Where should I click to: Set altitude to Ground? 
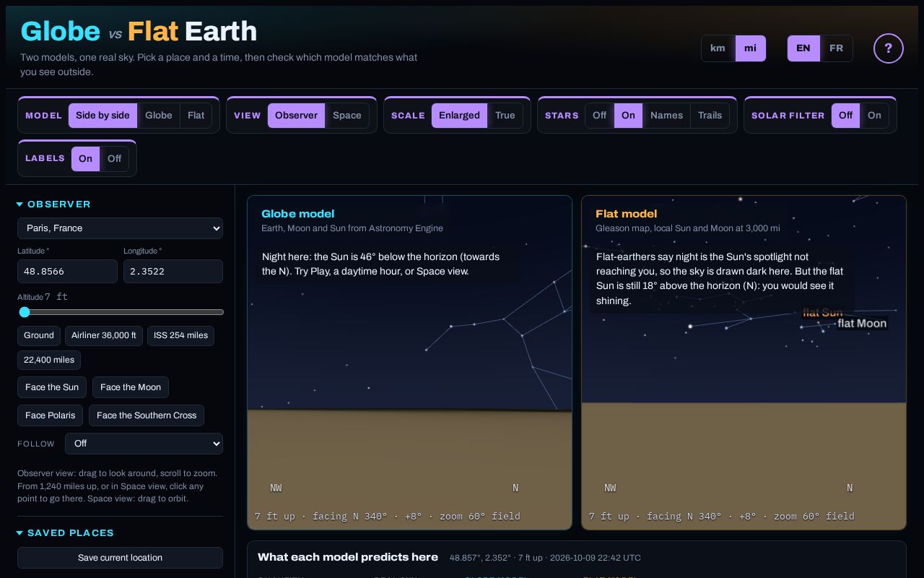39,335
